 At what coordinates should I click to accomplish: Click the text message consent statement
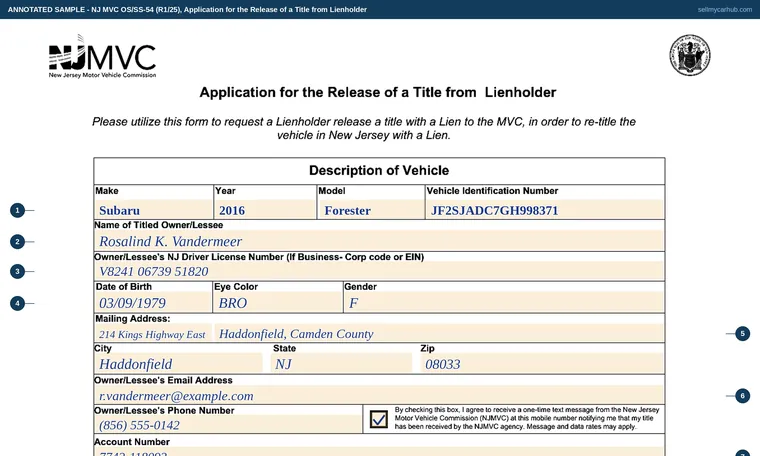tap(527, 418)
